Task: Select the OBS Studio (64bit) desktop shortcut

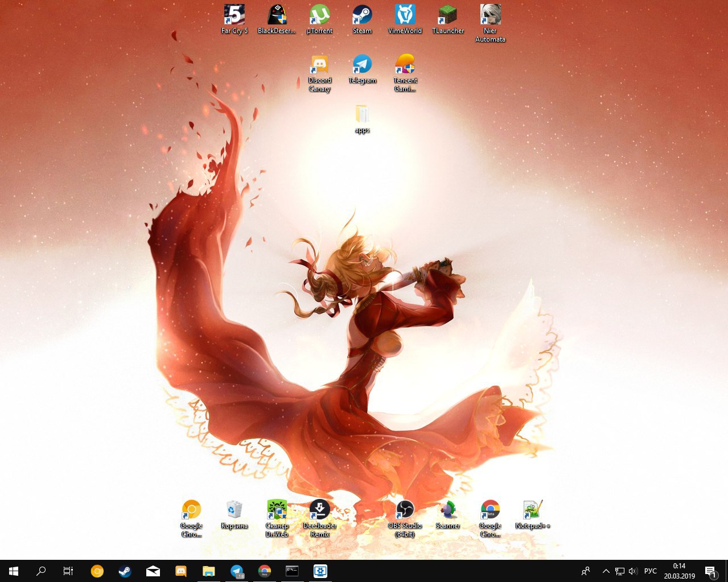Action: pyautogui.click(x=405, y=518)
